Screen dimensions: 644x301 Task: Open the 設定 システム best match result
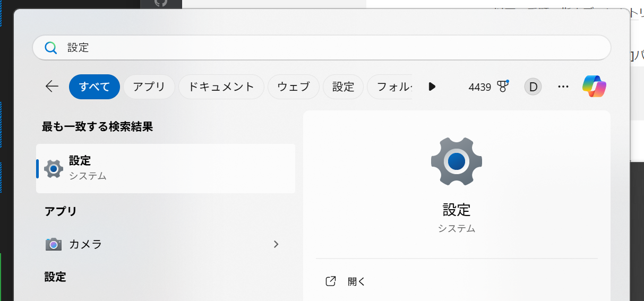166,168
